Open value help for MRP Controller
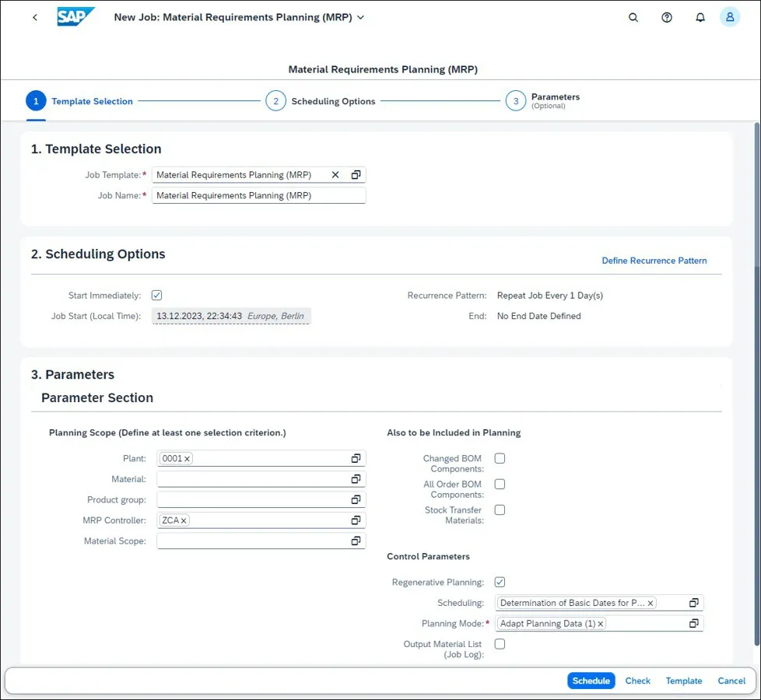The image size is (761, 700). 356,520
